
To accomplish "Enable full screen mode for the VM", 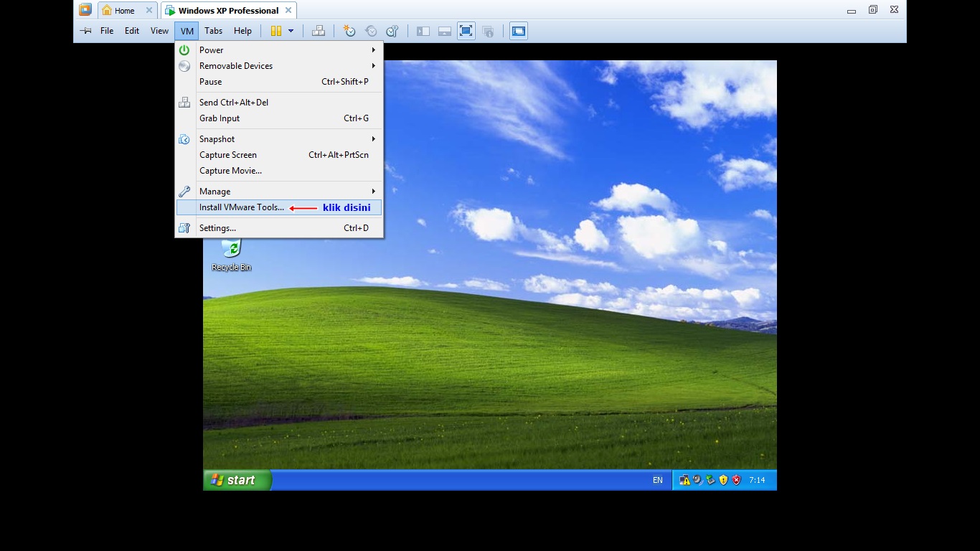I will click(466, 31).
